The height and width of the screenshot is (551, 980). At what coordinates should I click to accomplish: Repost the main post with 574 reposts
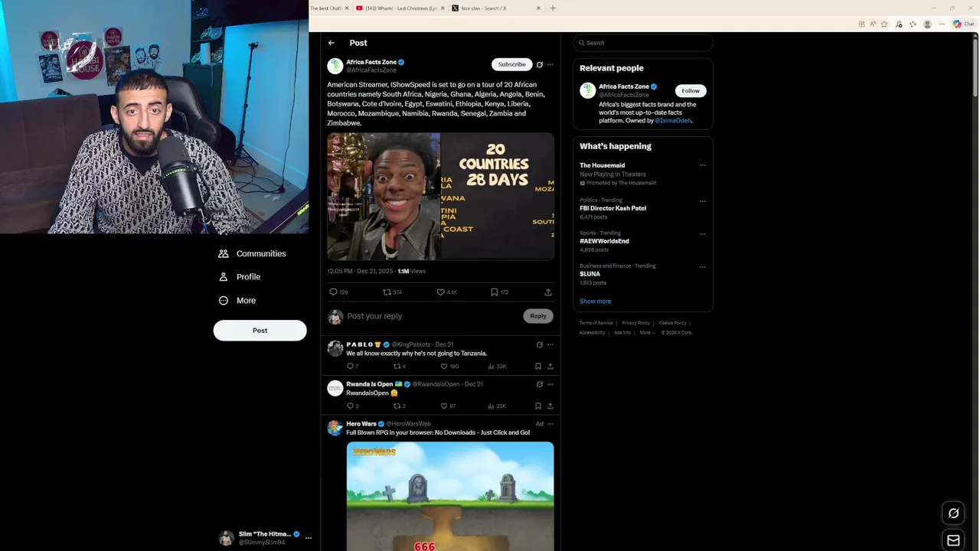(387, 292)
